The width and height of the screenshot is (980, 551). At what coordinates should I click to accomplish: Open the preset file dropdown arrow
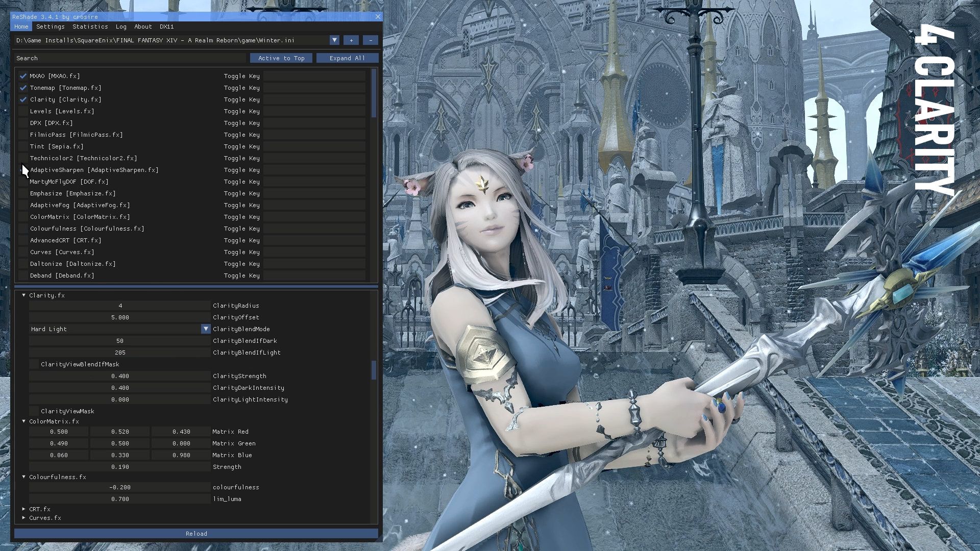334,40
